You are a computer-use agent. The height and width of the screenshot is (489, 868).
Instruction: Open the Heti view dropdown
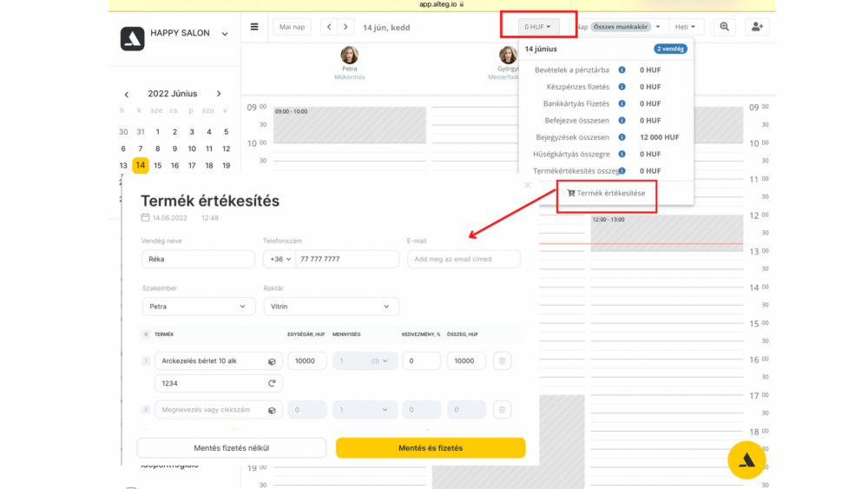coord(686,27)
